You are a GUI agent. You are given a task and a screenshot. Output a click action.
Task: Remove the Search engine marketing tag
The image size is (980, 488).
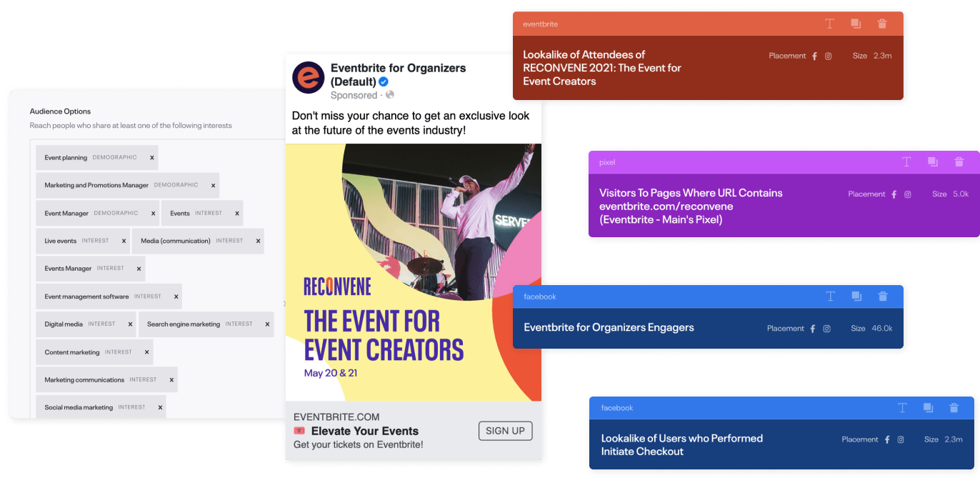click(x=267, y=324)
